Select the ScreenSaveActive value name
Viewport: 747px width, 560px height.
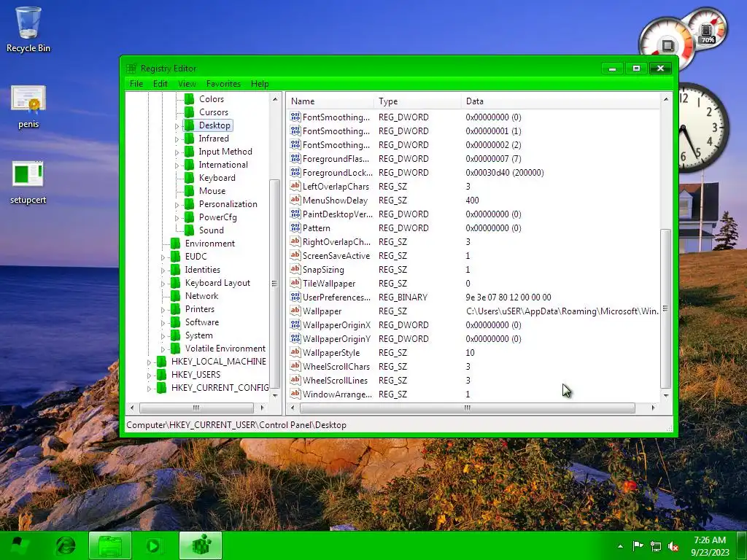[336, 256]
